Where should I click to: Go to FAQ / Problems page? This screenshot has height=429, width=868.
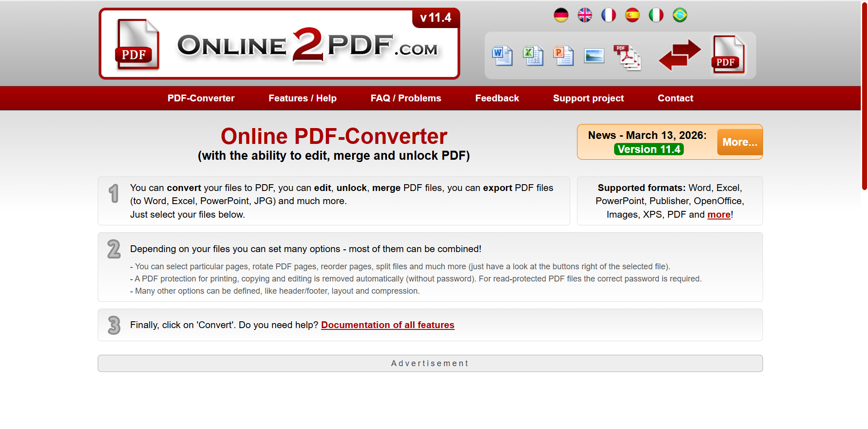[x=405, y=98]
